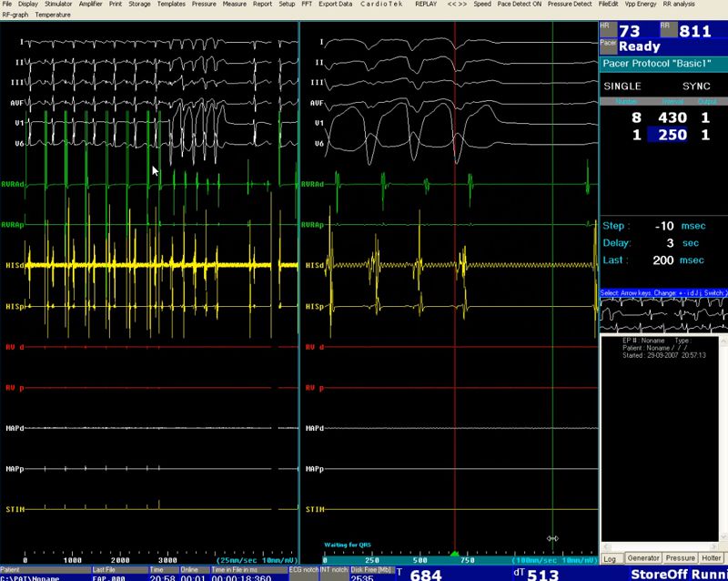
Task: Toggle Pressure Detect in the menu bar
Action: coord(570,4)
